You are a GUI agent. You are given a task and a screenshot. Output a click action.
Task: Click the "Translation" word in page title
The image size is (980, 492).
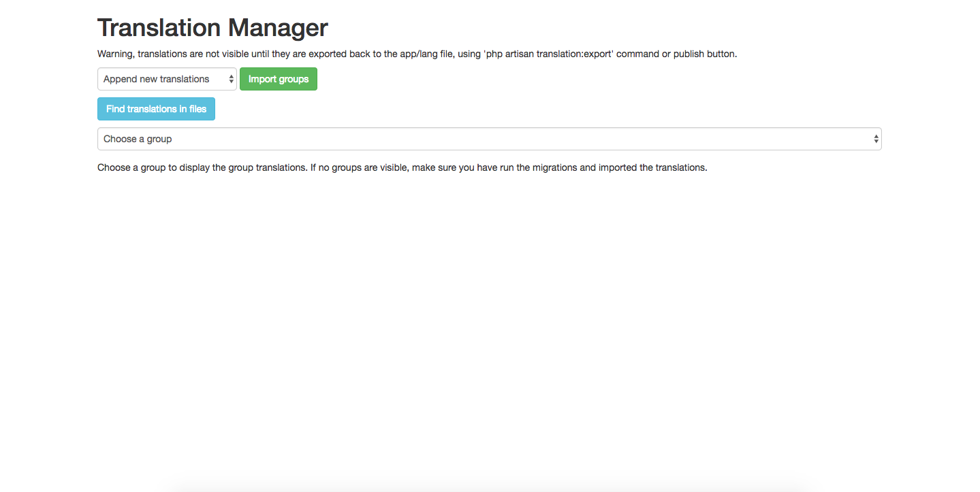159,28
